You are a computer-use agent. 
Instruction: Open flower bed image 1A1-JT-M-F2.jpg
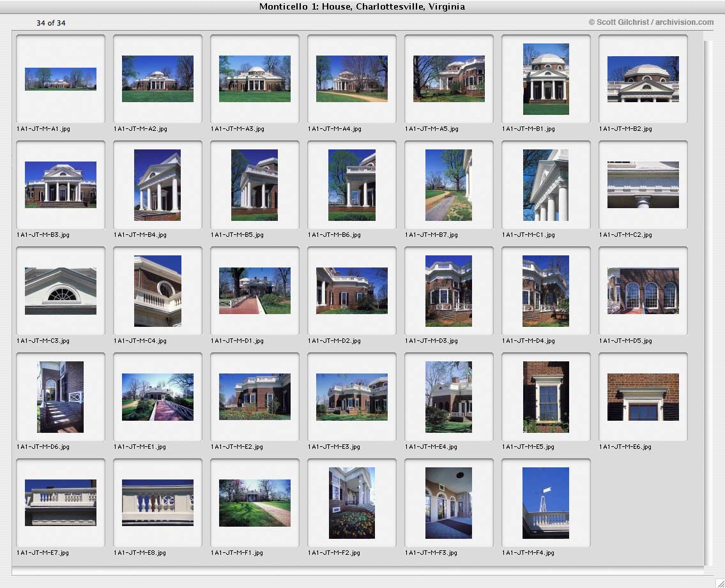coord(352,503)
